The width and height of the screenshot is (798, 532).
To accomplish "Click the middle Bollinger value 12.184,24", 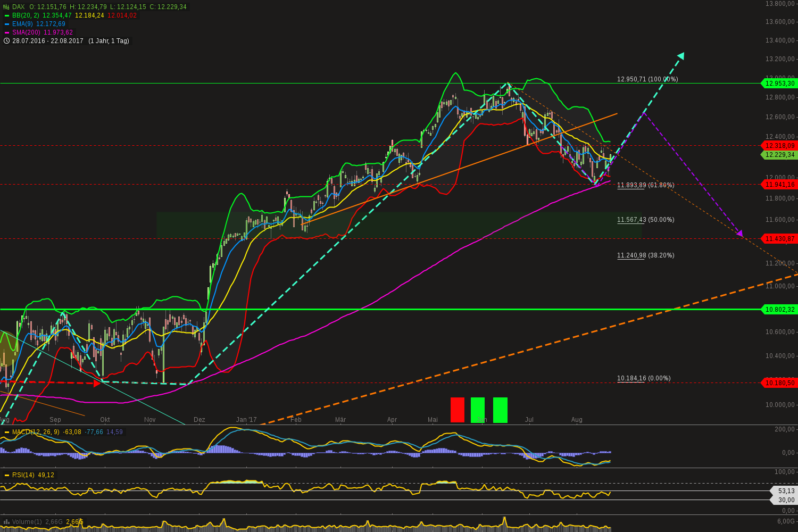I will click(89, 15).
